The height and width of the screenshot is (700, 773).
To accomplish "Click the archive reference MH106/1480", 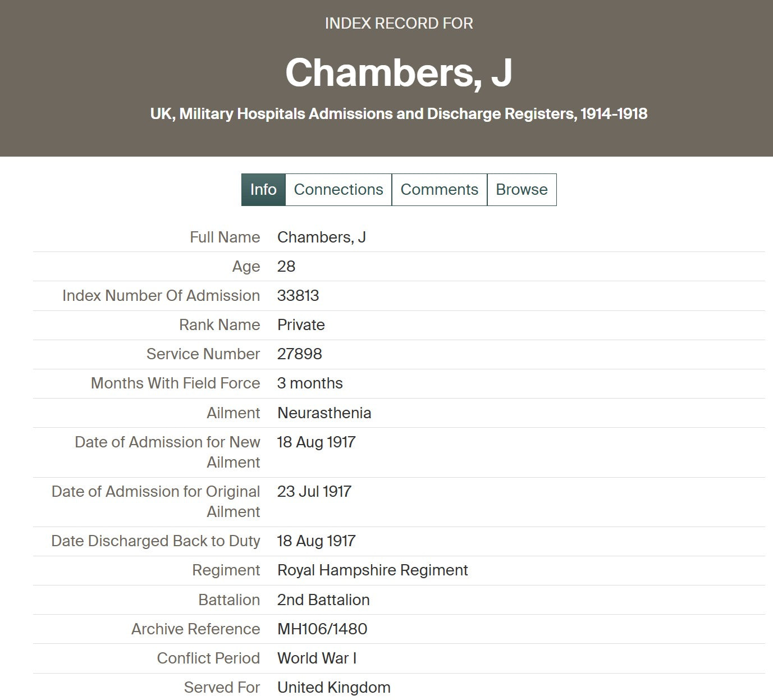I will point(322,629).
